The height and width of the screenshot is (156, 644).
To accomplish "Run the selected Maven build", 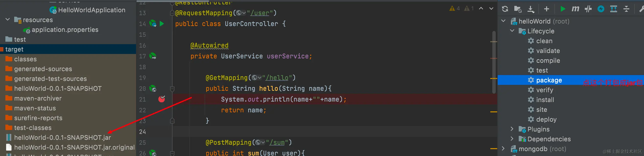I will click(563, 9).
